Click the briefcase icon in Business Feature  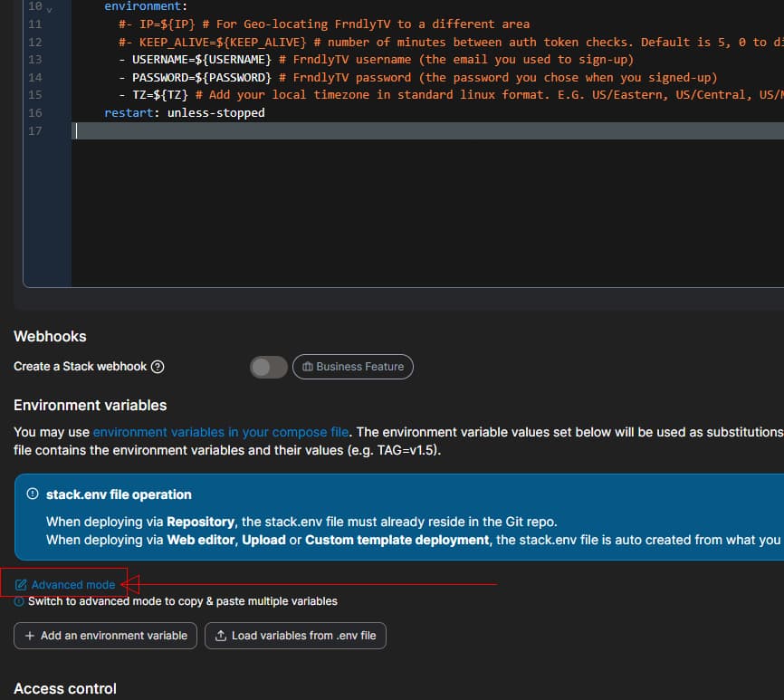308,367
